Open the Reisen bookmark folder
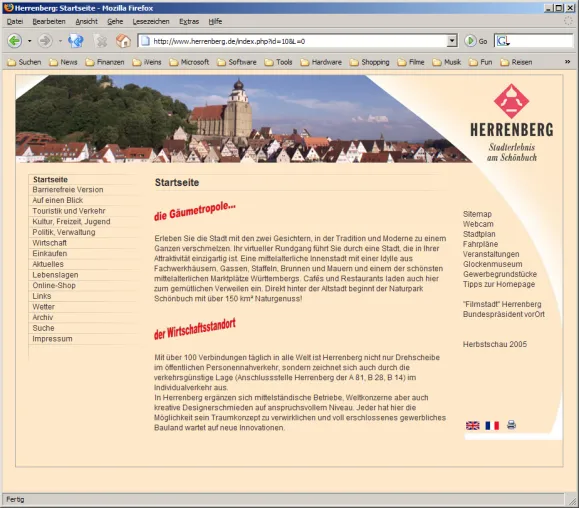579x508 pixels. click(516, 62)
